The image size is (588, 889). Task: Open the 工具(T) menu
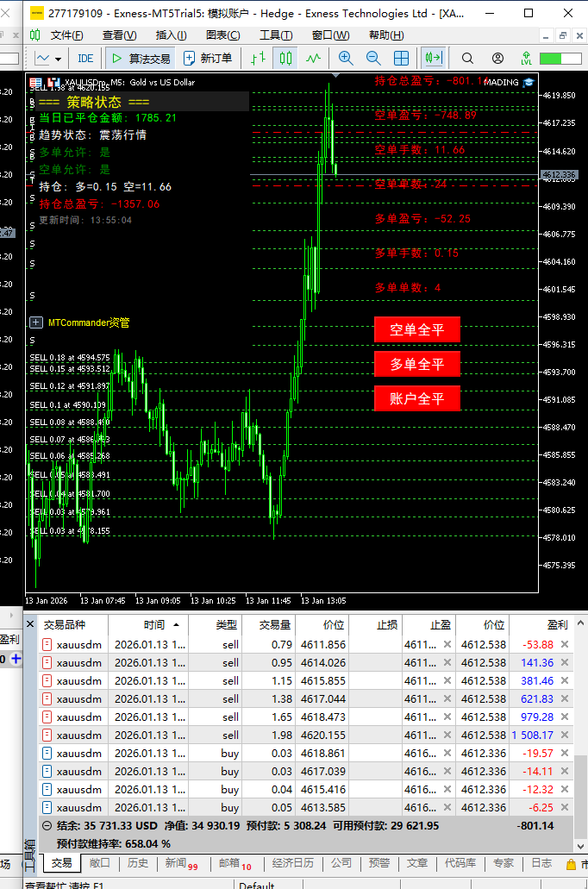[276, 35]
